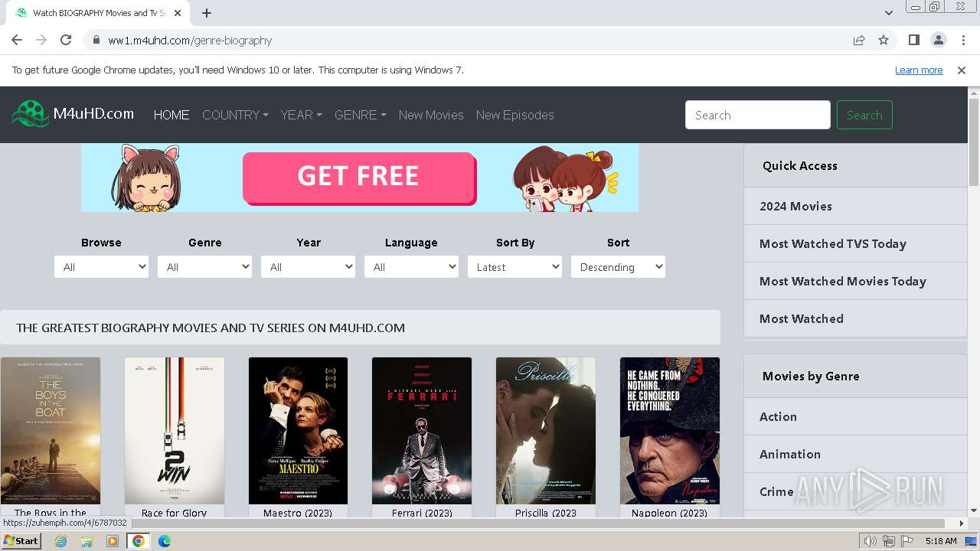Share this page via the share icon

859,40
